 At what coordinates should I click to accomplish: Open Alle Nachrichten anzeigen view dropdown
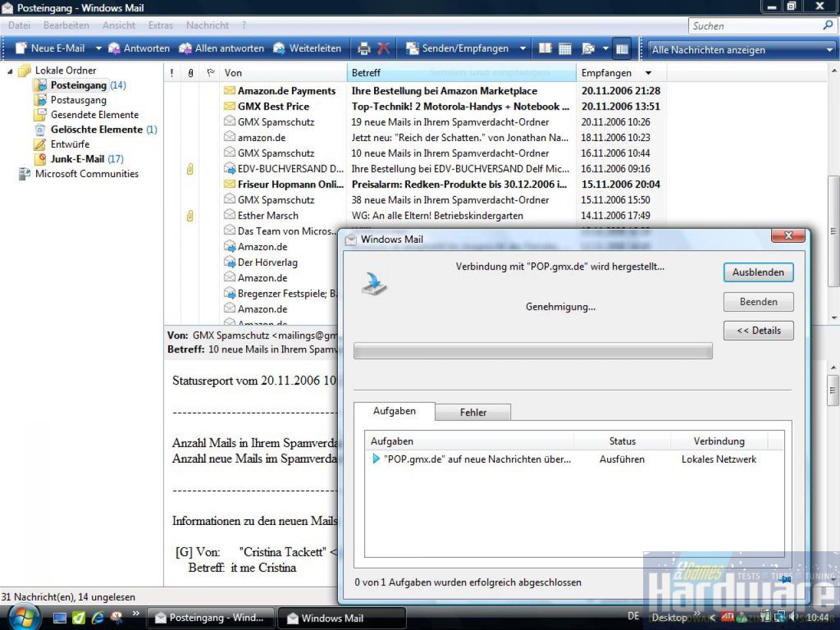[x=742, y=49]
